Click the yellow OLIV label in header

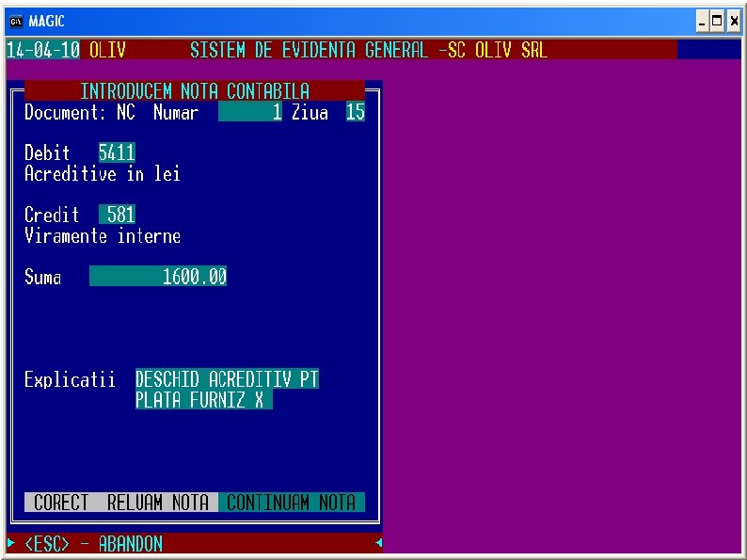click(107, 50)
